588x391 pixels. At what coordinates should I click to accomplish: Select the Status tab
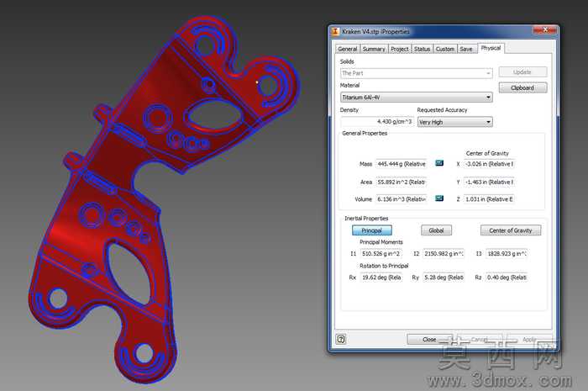coord(423,49)
